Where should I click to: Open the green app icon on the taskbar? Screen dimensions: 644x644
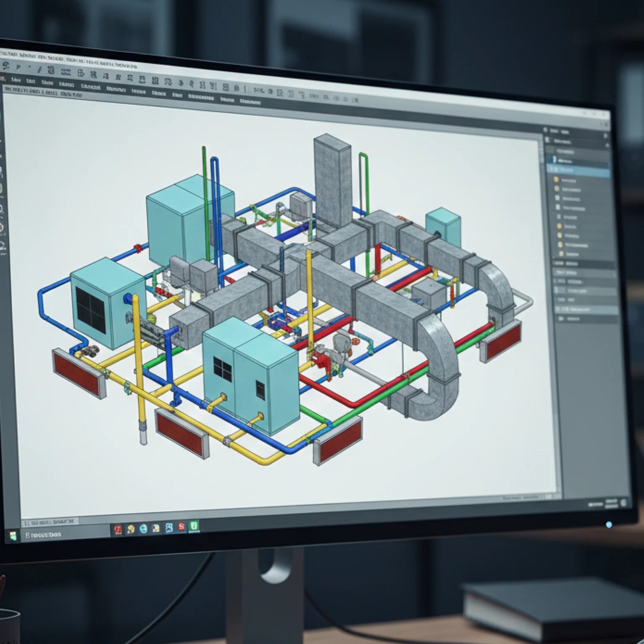pyautogui.click(x=194, y=526)
